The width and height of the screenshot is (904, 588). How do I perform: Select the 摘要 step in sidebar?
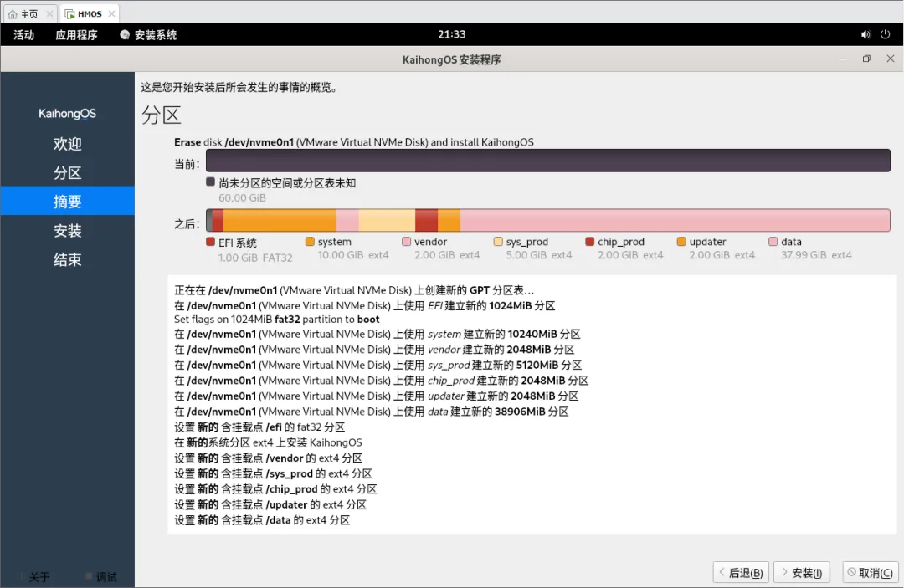point(68,201)
